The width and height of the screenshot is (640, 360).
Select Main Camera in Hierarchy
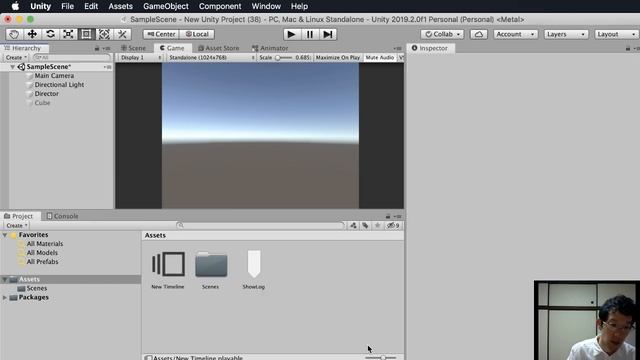[54, 76]
